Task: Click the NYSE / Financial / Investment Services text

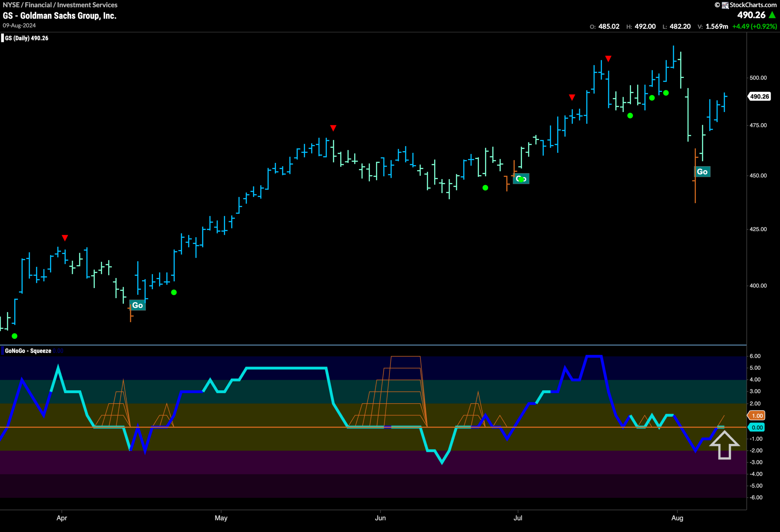Action: pos(60,5)
